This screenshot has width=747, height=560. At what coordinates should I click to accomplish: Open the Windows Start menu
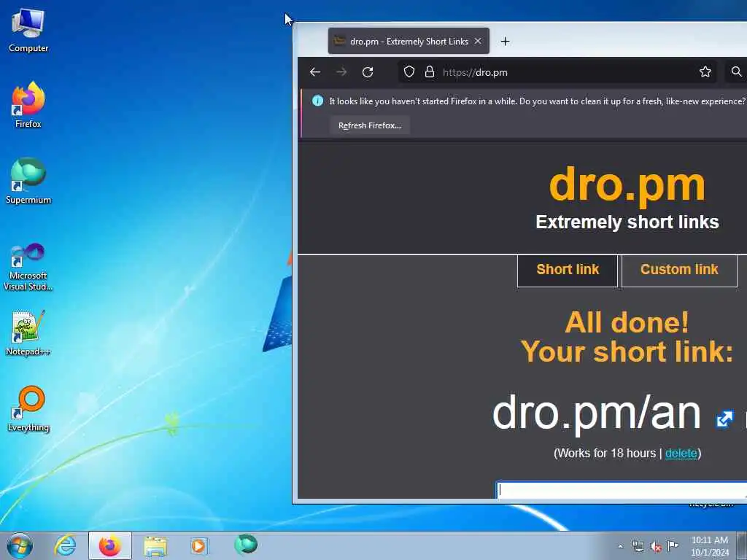20,545
